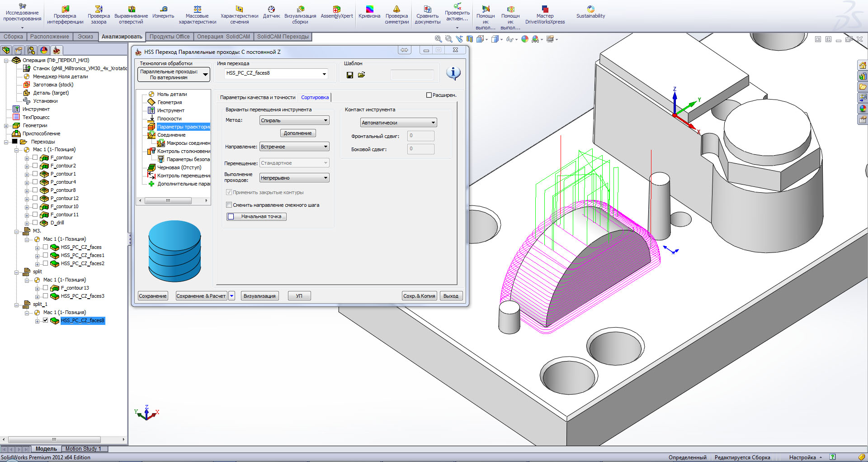The height and width of the screenshot is (462, 868).
Task: Collapse the Операция (ПФ_ПЕРЕКЛ_НИЗ) root node
Action: click(x=6, y=60)
